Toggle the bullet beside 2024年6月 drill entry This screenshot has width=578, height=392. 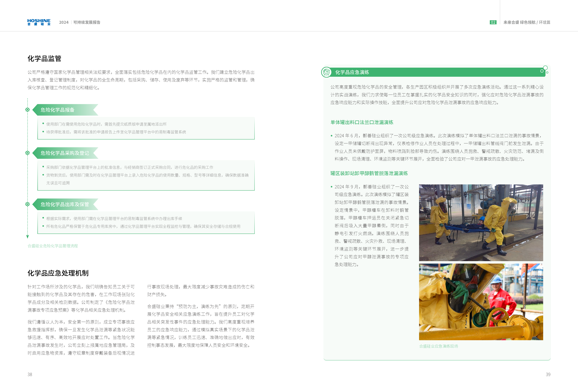click(332, 136)
